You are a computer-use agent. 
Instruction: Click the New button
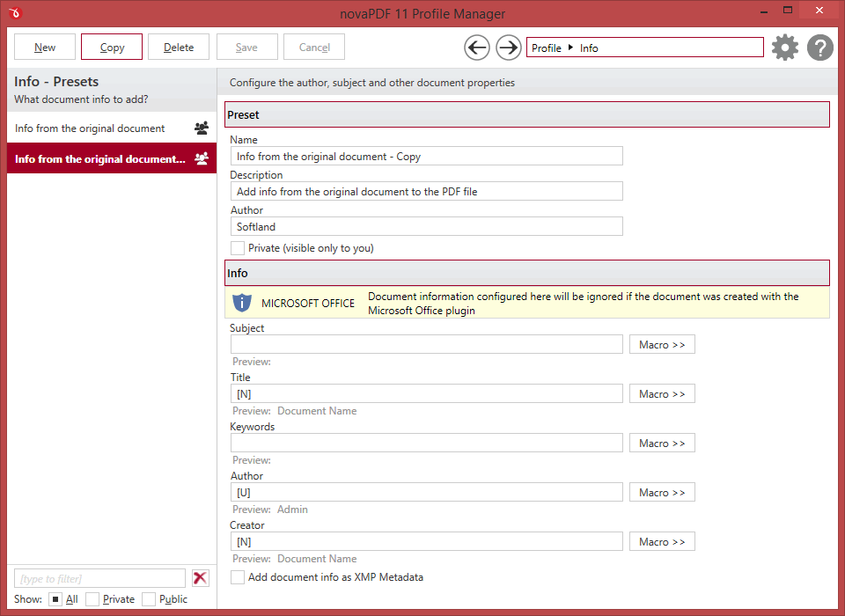tap(45, 47)
